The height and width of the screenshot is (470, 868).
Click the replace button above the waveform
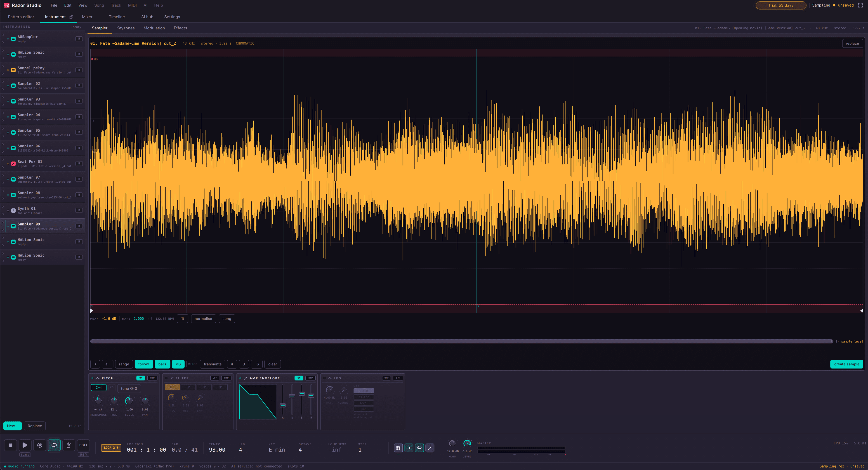852,43
